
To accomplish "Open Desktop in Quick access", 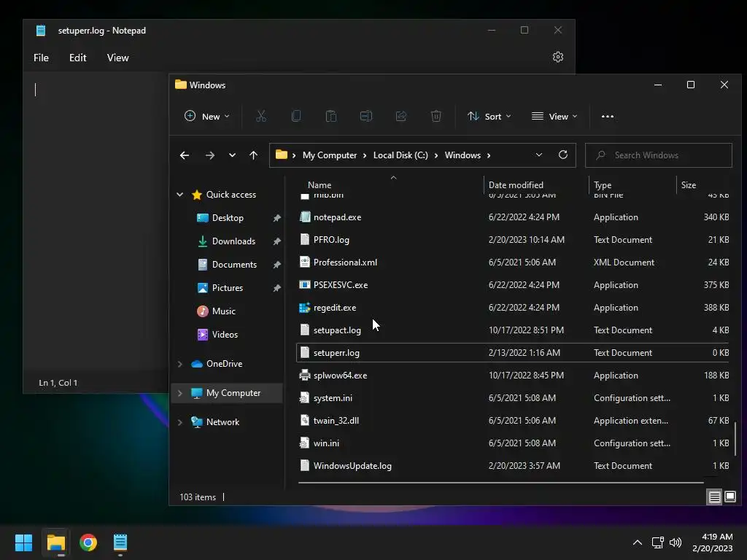I will pos(228,217).
